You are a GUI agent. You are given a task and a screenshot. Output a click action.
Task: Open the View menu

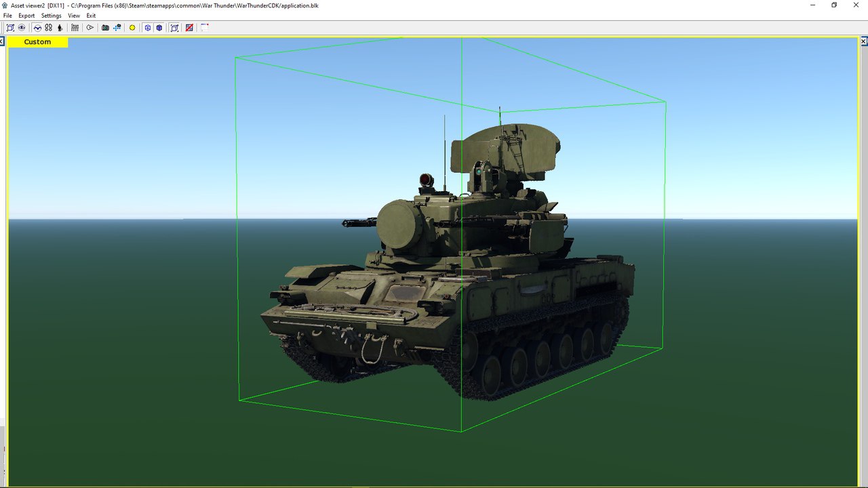click(x=74, y=16)
